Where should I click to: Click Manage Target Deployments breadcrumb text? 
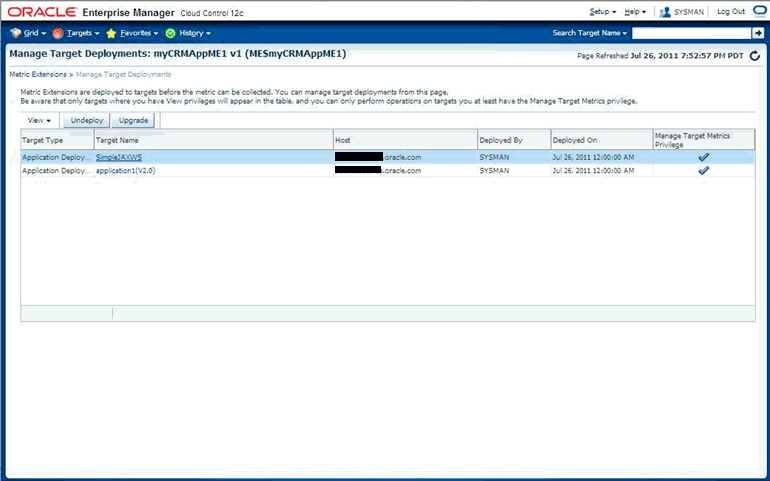pos(123,74)
